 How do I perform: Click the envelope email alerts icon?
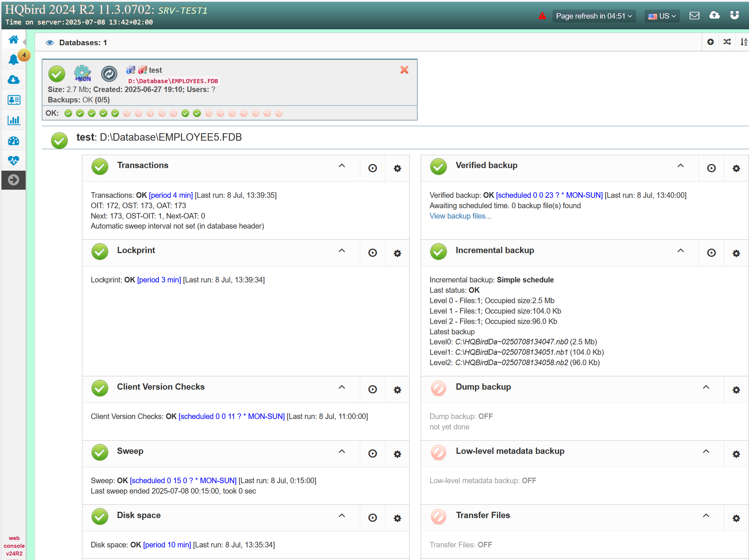pyautogui.click(x=694, y=16)
